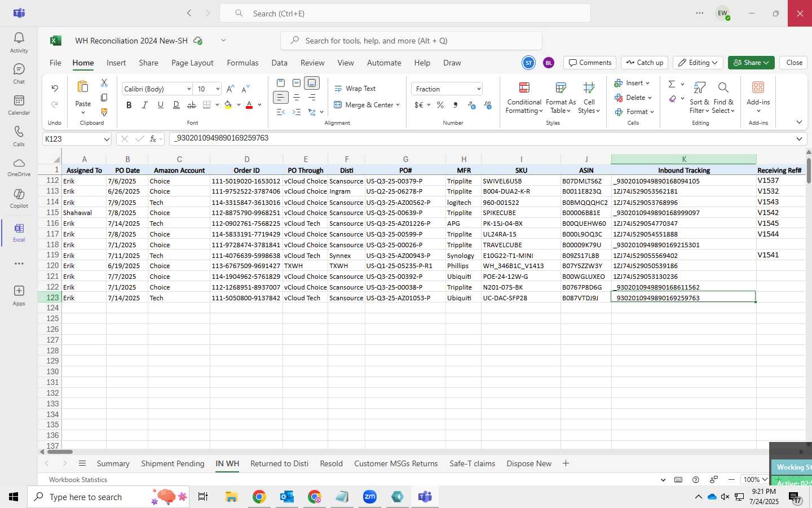Image resolution: width=812 pixels, height=508 pixels.
Task: Expand the Name Box dropdown arrow
Action: (107, 139)
